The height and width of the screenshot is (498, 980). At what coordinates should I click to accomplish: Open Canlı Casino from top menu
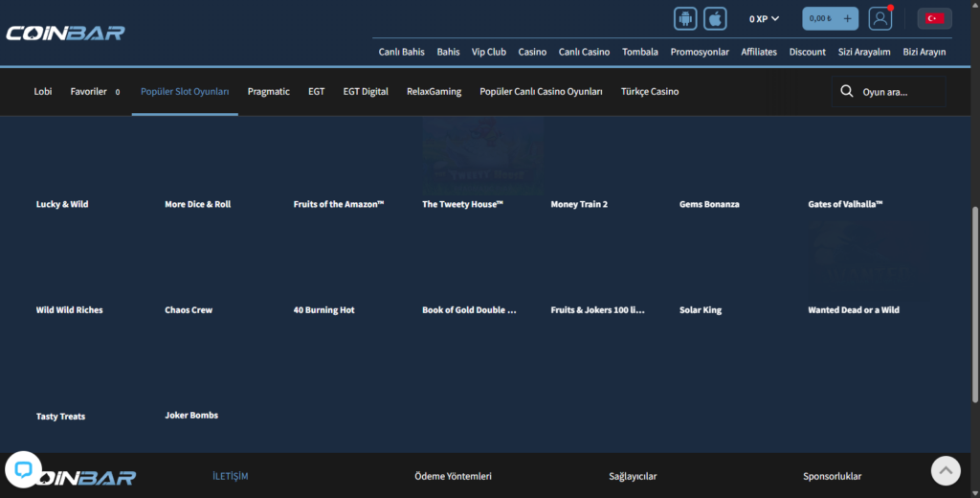tap(584, 52)
